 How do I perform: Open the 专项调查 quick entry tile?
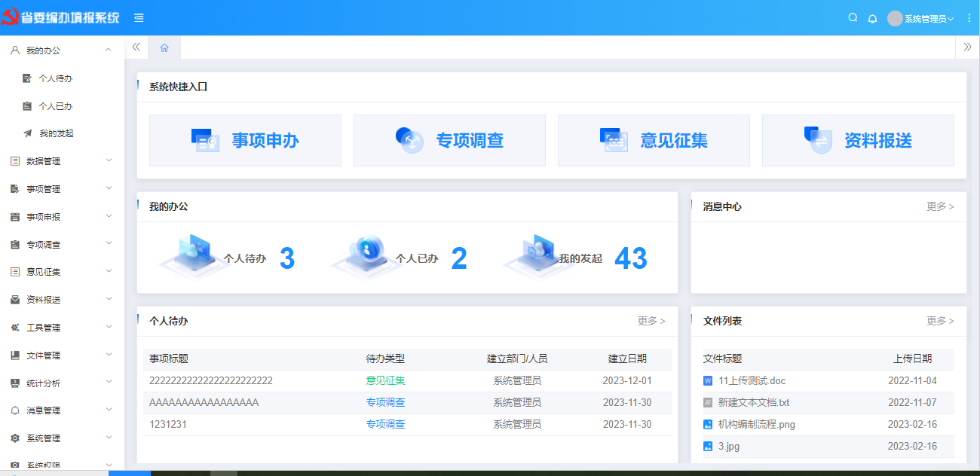click(449, 140)
